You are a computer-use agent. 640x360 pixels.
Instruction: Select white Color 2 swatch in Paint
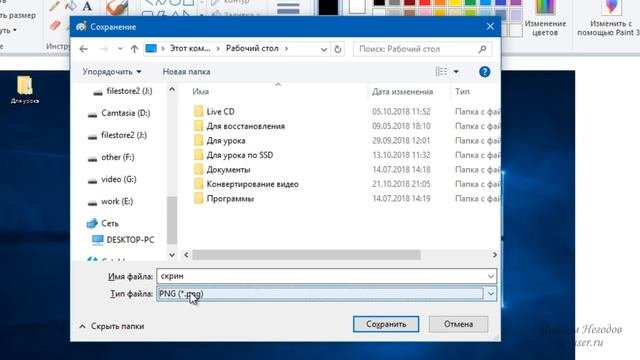tap(357, 7)
